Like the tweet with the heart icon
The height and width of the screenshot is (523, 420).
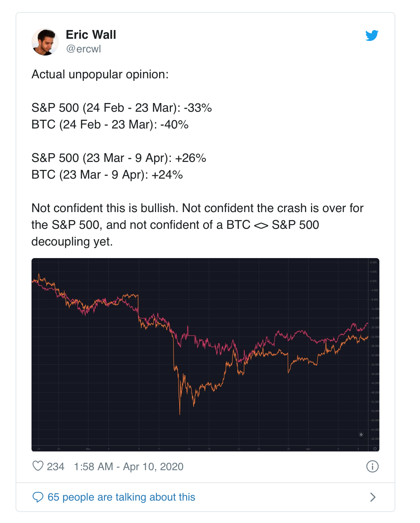[x=38, y=466]
